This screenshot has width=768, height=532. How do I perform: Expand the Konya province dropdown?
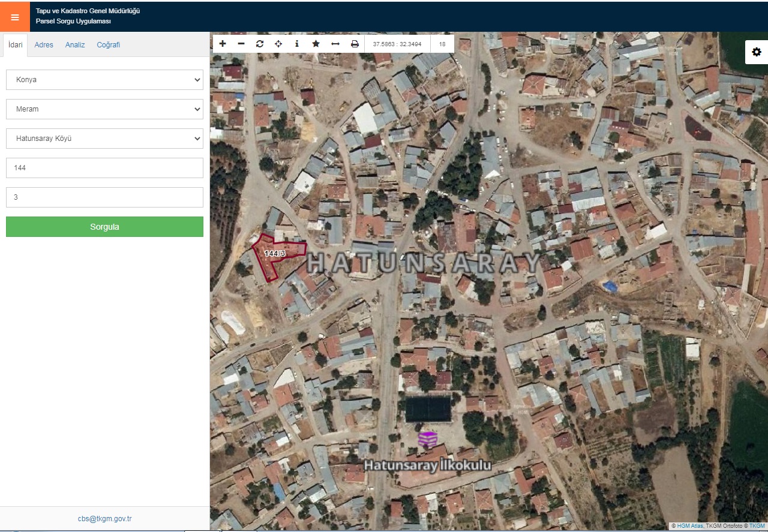[x=104, y=80]
